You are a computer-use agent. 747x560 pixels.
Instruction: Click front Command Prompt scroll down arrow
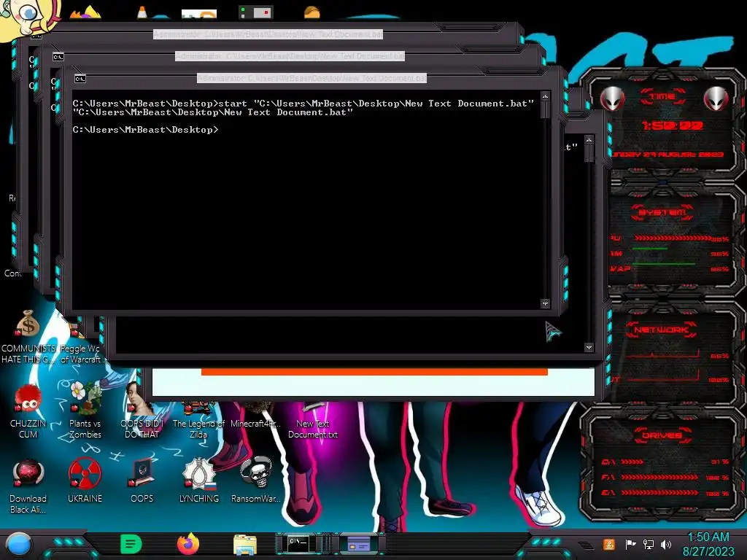click(546, 303)
